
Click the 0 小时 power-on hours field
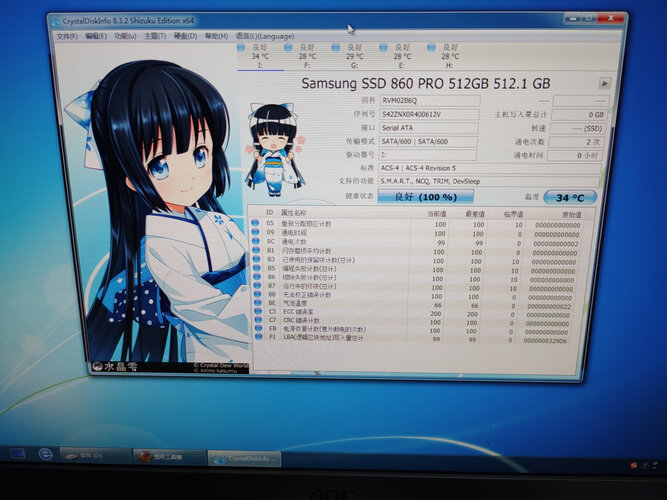pyautogui.click(x=574, y=156)
